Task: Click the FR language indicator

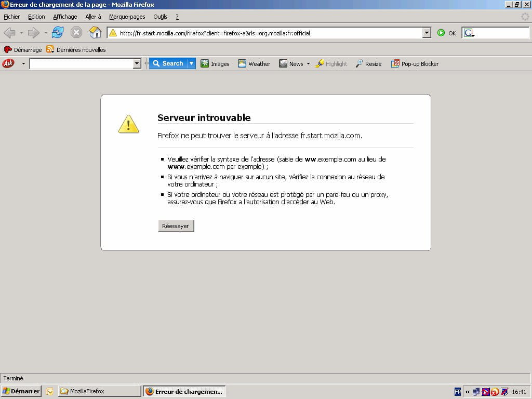Action: [457, 392]
